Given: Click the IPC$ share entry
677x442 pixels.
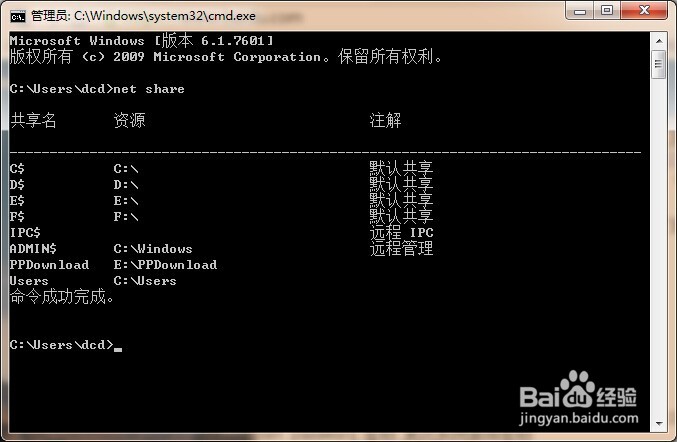Looking at the screenshot, I should click(25, 233).
